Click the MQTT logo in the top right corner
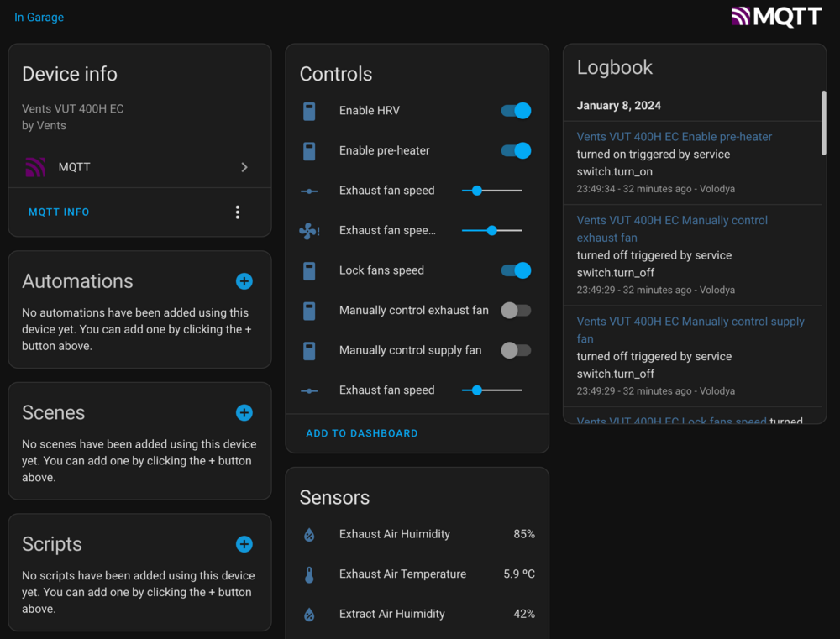Screen dimensions: 840x639 776,16
